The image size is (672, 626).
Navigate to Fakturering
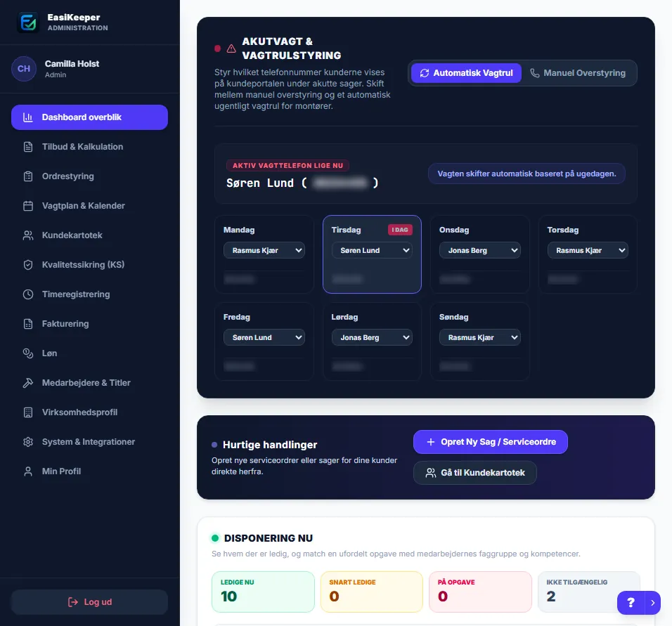coord(89,324)
